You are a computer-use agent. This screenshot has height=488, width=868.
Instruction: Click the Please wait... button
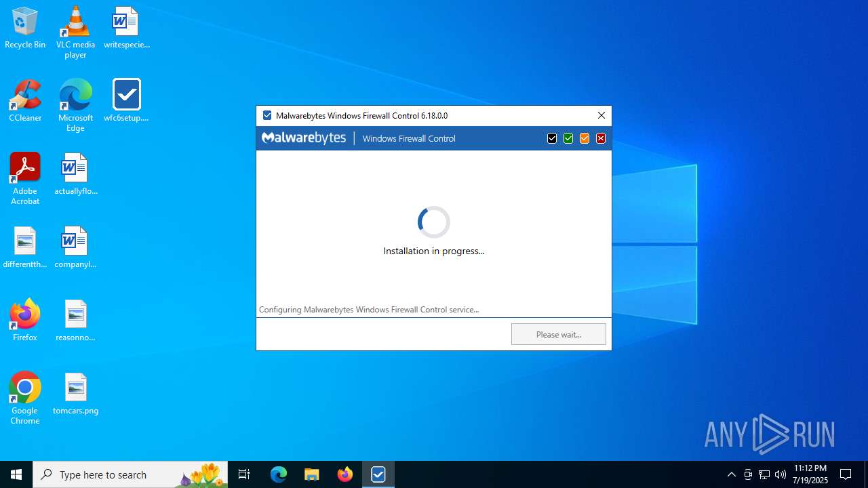click(x=559, y=334)
